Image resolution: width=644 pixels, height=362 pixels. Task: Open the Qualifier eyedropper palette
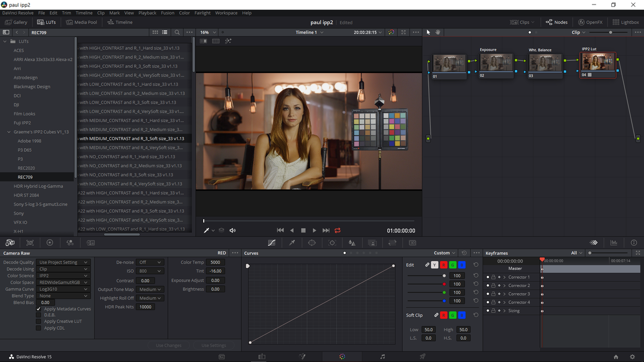[292, 242]
